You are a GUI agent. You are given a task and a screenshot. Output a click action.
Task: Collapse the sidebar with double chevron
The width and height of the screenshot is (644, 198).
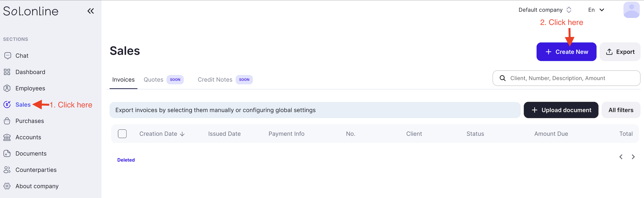tap(91, 11)
